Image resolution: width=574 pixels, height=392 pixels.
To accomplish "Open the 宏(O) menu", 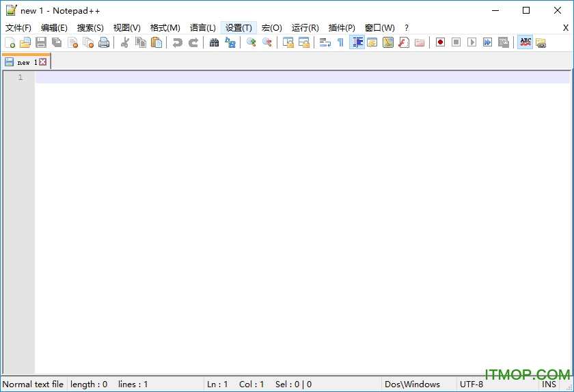I will coord(272,28).
